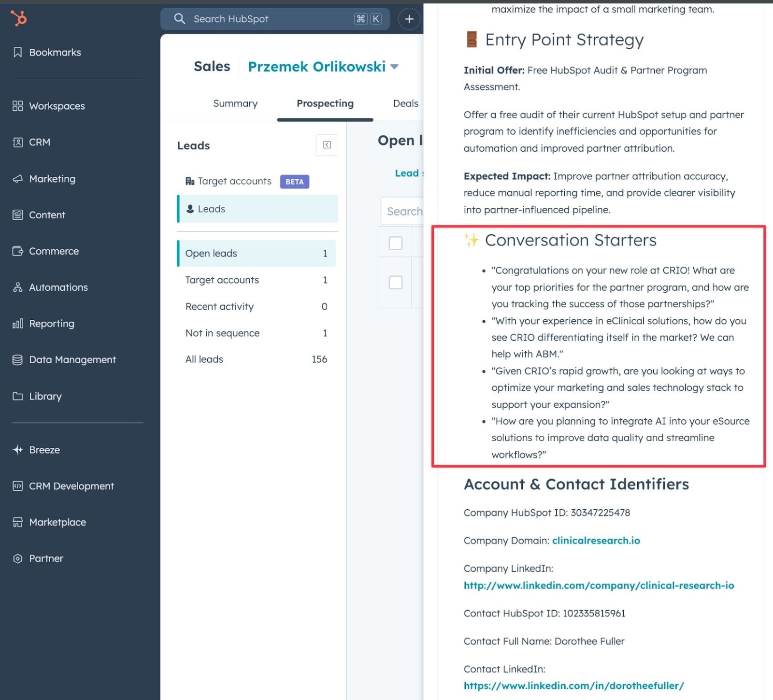
Task: Collapse the Leads side panel
Action: pos(327,145)
